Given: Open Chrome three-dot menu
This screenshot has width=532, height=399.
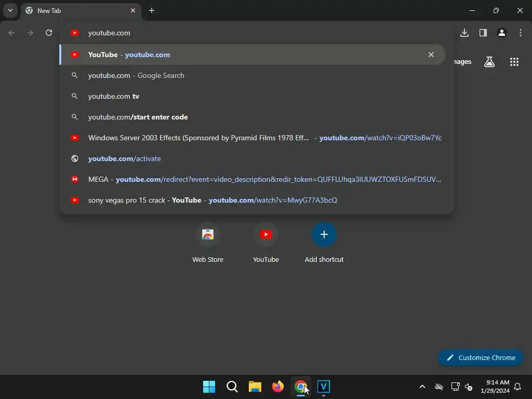Looking at the screenshot, I should click(x=521, y=33).
